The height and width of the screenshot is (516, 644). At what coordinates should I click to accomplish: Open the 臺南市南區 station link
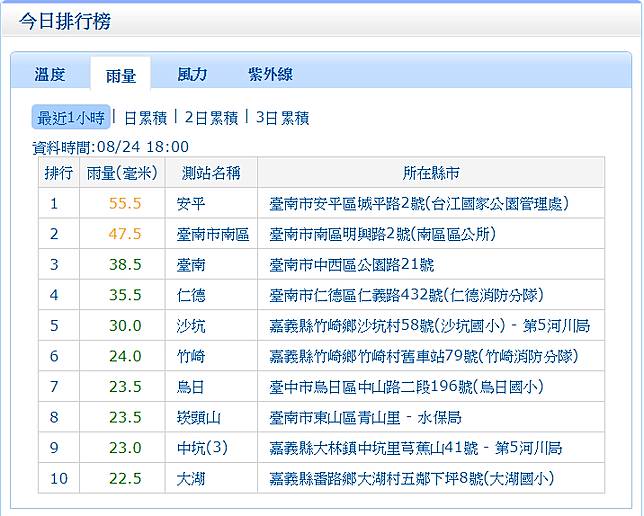click(213, 234)
